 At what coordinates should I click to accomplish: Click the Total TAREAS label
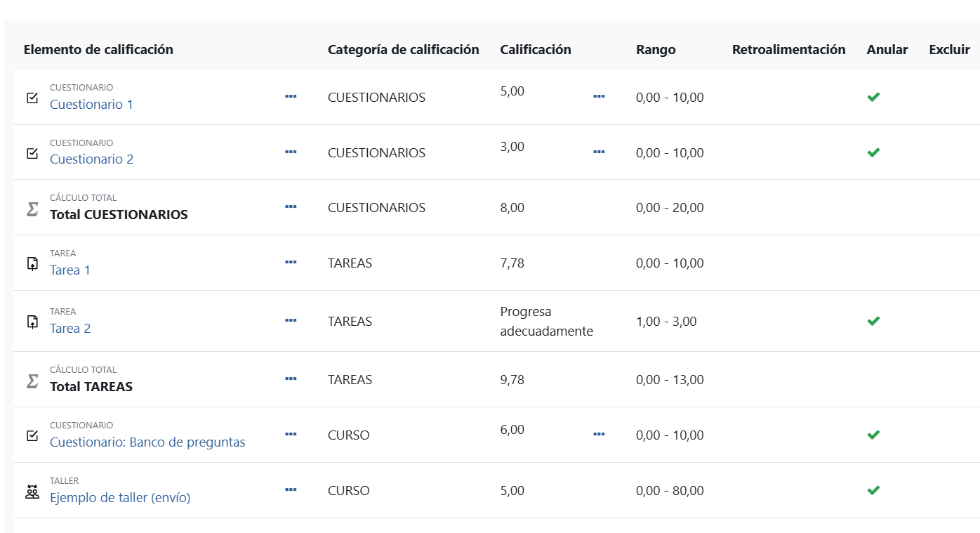tap(91, 387)
